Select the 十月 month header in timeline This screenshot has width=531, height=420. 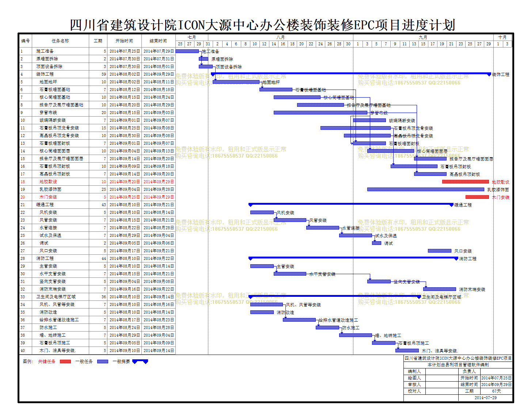tap(502, 37)
